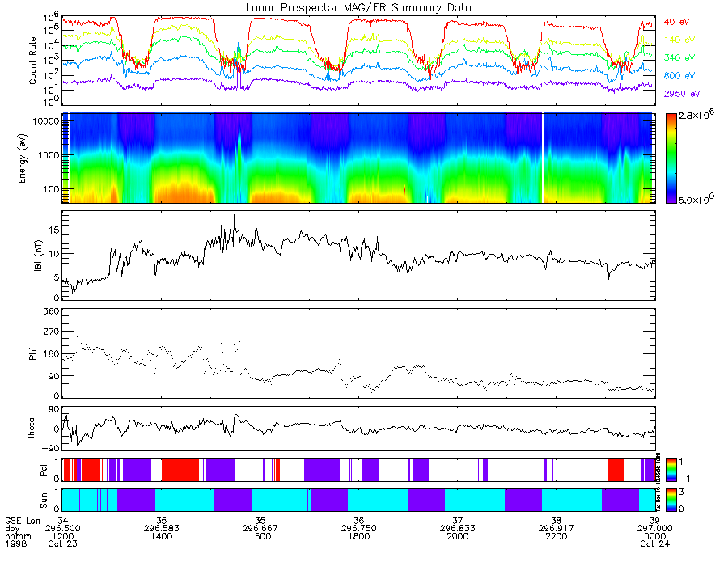Viewport: 728px width, 566px height.
Task: Click the plot title 'Lunar Prospector MAG/ER Summary Data'
Action: click(358, 8)
